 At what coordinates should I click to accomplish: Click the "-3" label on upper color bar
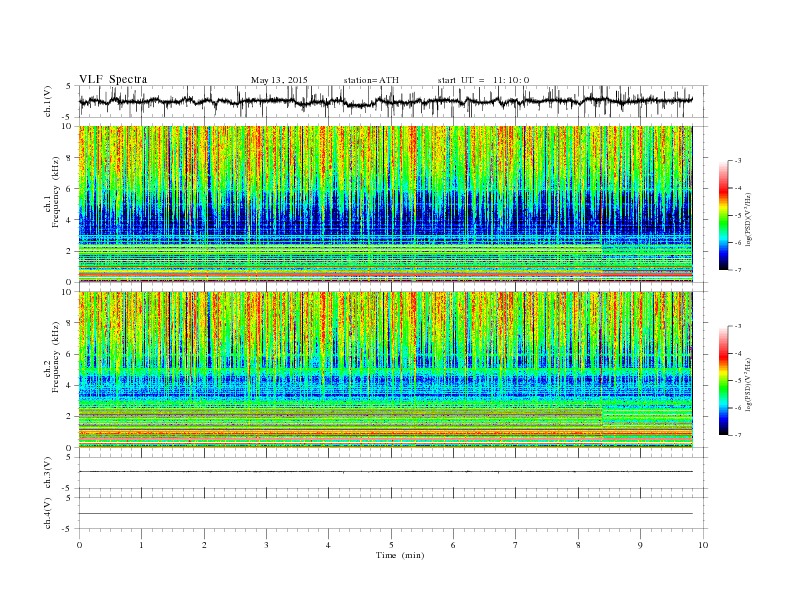point(737,161)
